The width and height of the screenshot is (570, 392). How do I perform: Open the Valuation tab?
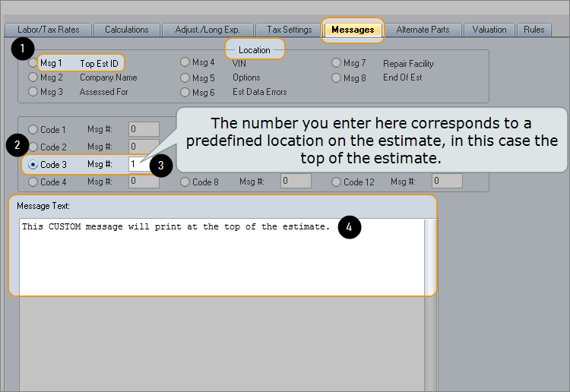tap(489, 30)
